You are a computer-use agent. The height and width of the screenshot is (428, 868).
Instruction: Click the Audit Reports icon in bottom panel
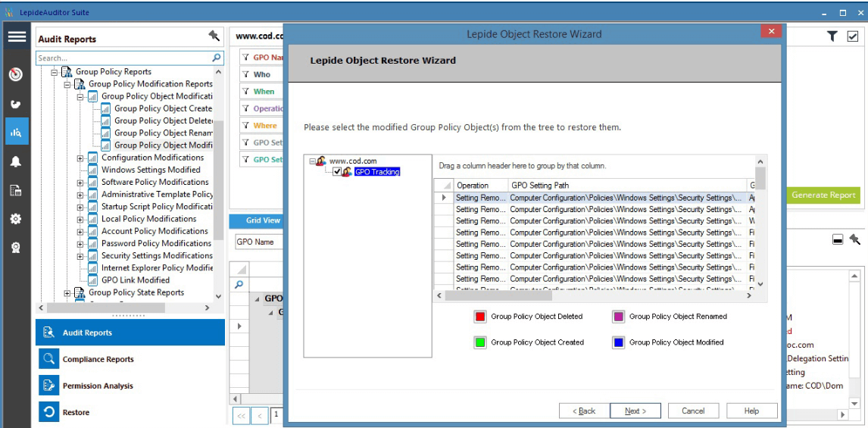point(48,333)
